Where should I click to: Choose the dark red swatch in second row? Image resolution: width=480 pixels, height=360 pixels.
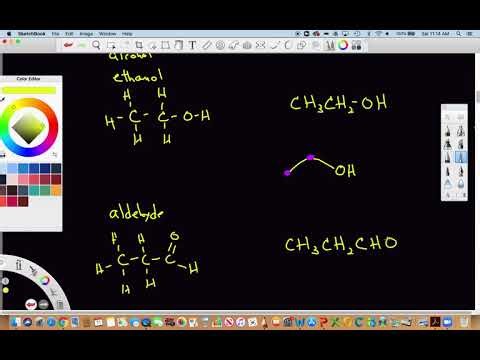tap(56, 179)
